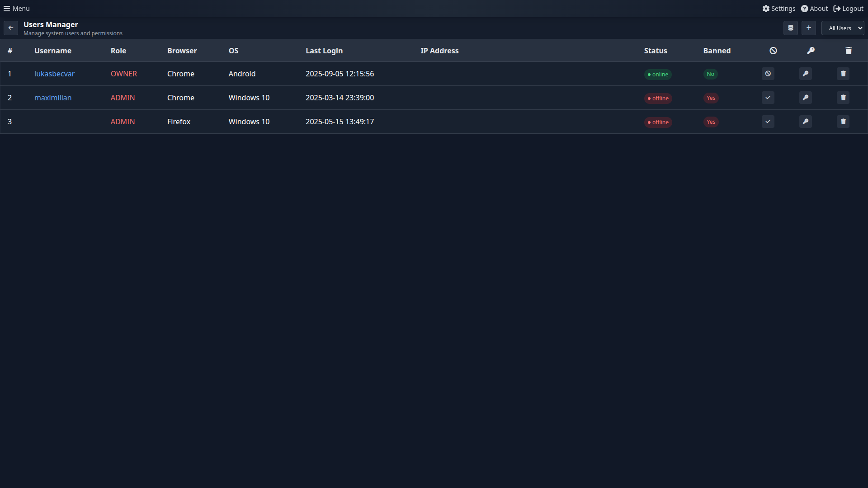Open the lukasbecvar username link
This screenshot has width=868, height=488.
coord(54,74)
